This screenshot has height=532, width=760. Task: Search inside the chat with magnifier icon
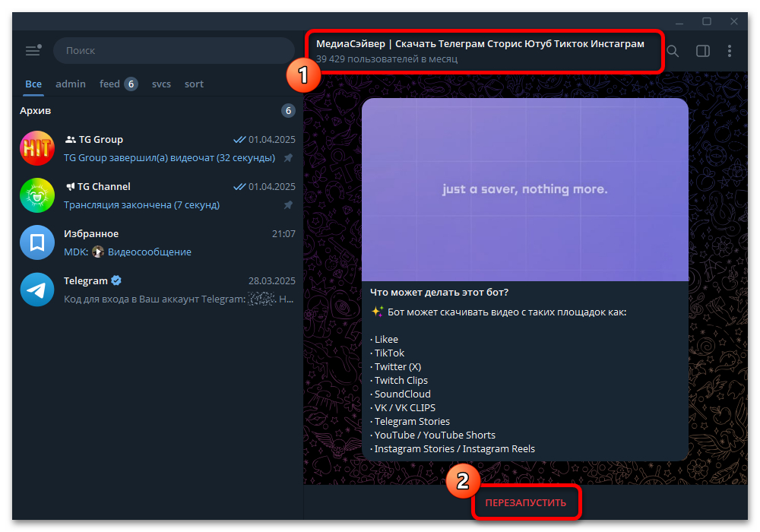[x=673, y=51]
